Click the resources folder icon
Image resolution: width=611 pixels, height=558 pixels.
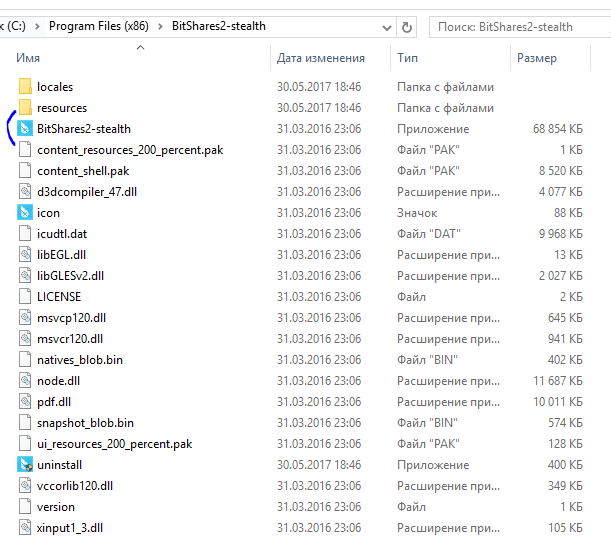coord(25,108)
